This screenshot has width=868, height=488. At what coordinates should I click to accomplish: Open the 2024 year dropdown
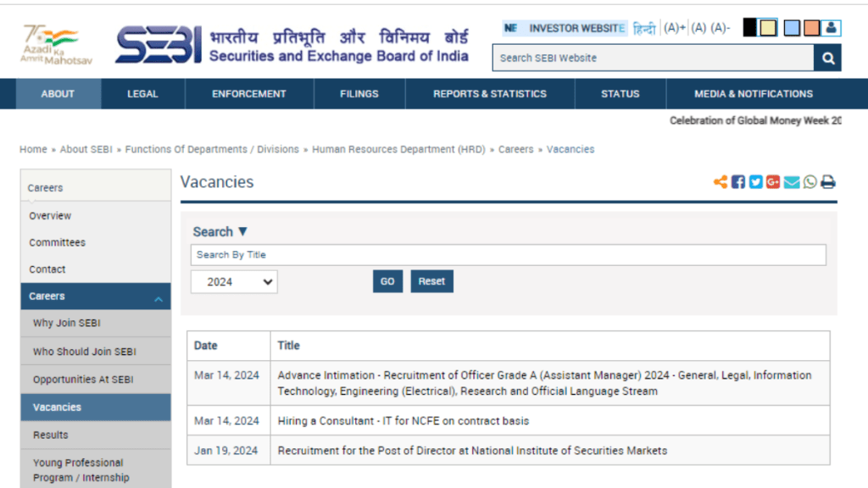pos(234,282)
